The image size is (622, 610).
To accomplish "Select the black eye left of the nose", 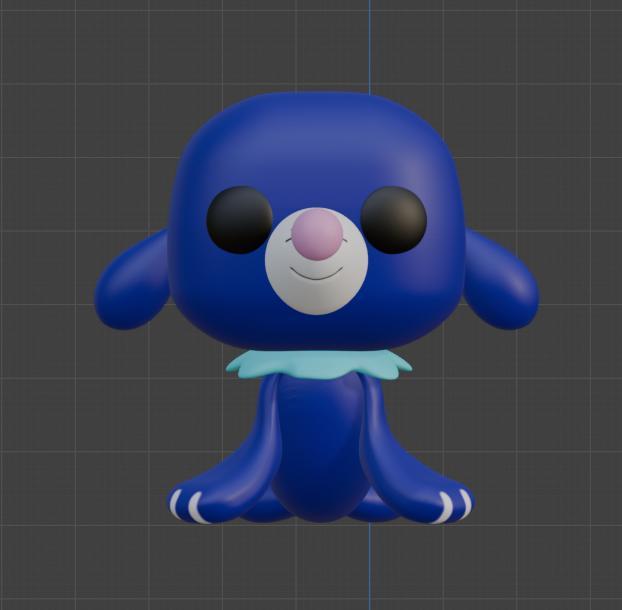I will pos(239,220).
